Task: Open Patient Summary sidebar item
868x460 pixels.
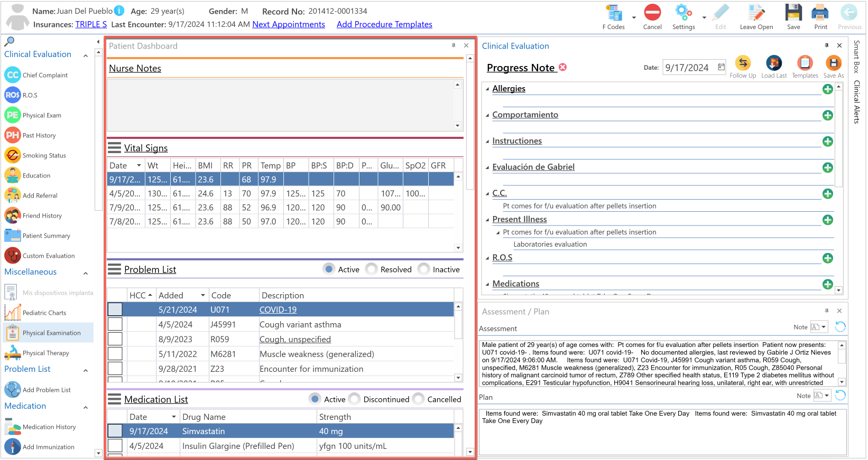Action: point(38,236)
